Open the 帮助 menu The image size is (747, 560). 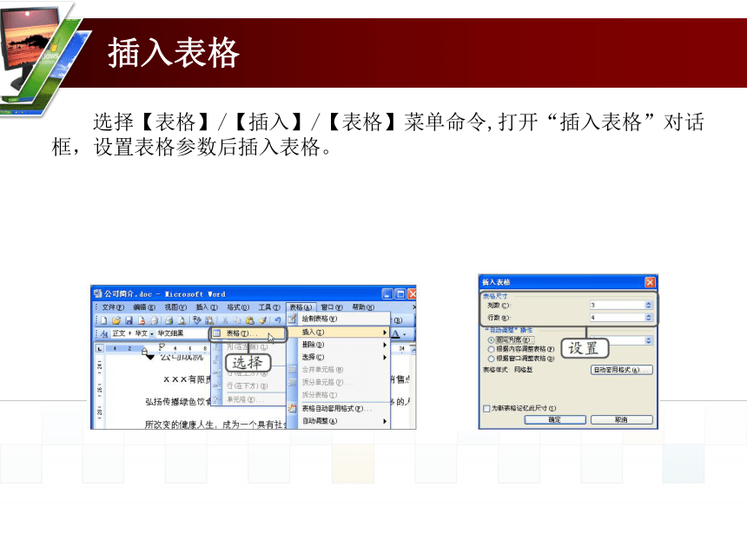click(x=363, y=307)
